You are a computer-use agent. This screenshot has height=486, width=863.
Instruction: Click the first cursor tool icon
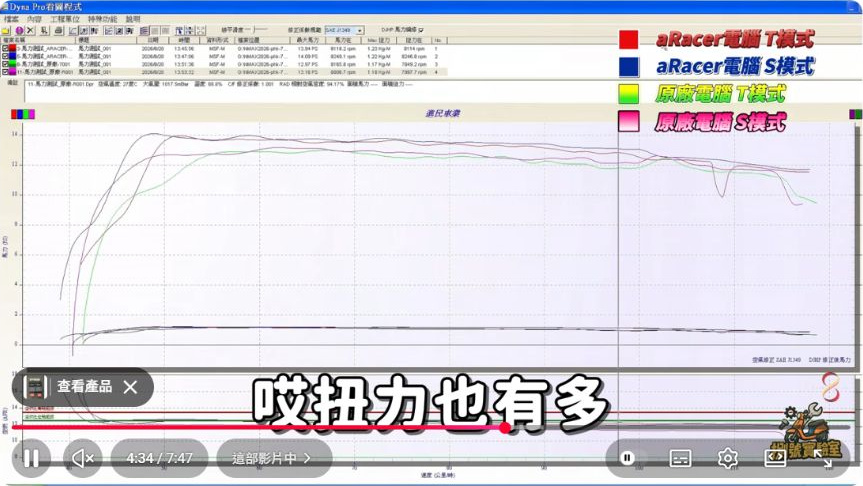(179, 31)
